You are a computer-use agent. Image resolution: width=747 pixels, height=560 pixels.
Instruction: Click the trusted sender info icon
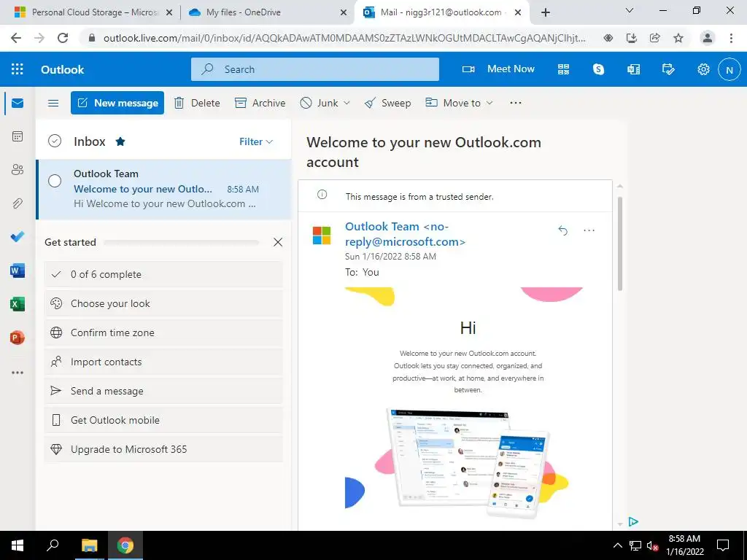pos(322,194)
